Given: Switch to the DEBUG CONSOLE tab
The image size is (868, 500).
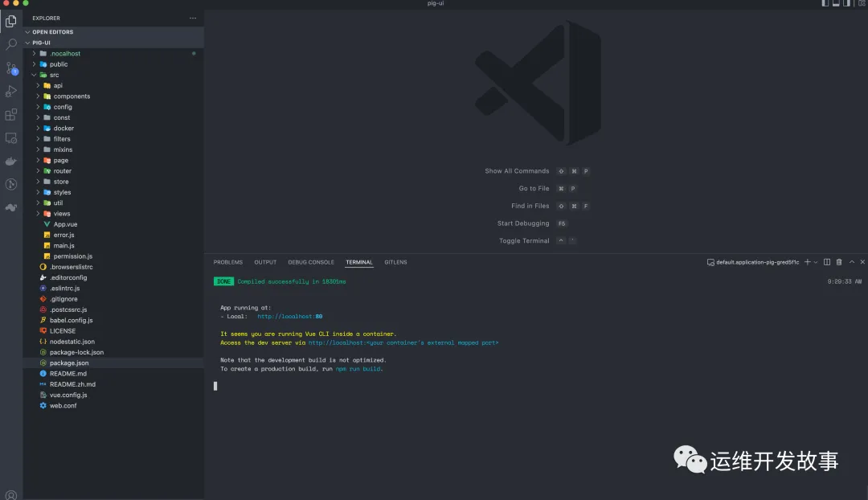Looking at the screenshot, I should (x=311, y=262).
